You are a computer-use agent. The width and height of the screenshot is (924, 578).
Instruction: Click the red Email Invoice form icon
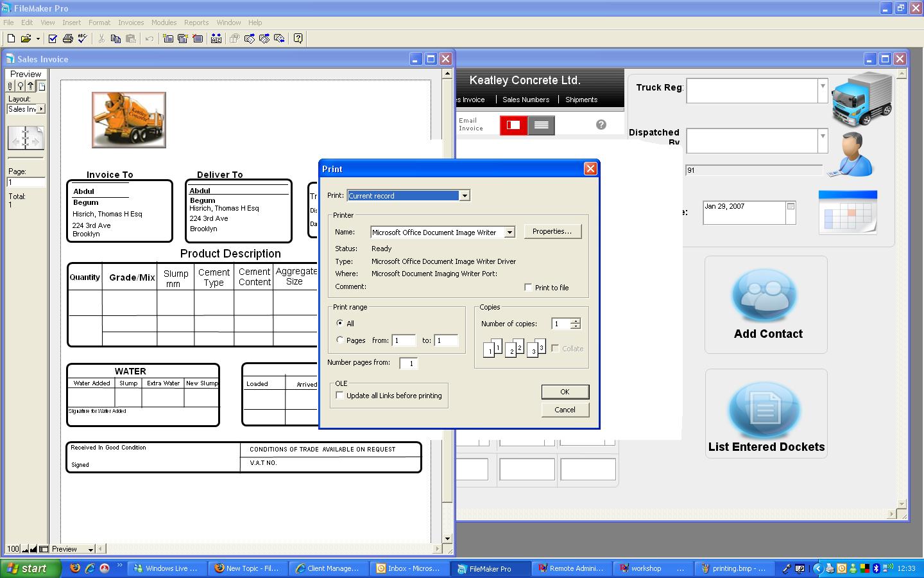tap(513, 125)
